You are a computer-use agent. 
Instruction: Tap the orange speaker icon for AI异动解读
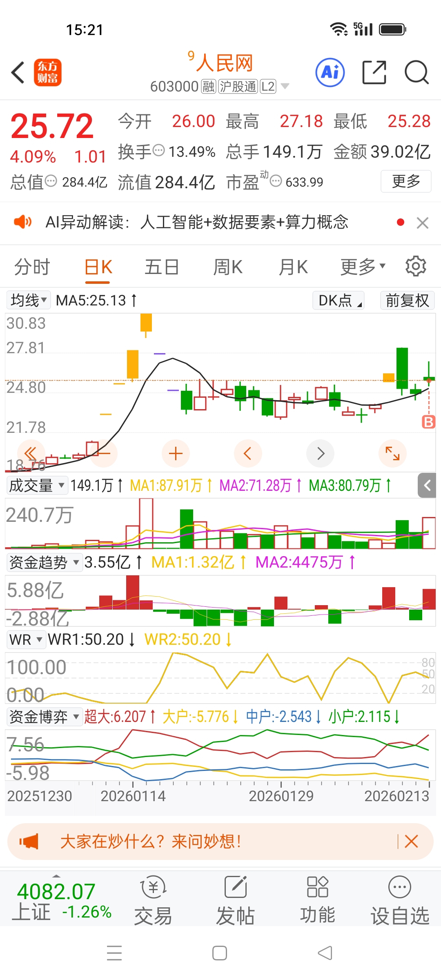click(x=22, y=222)
